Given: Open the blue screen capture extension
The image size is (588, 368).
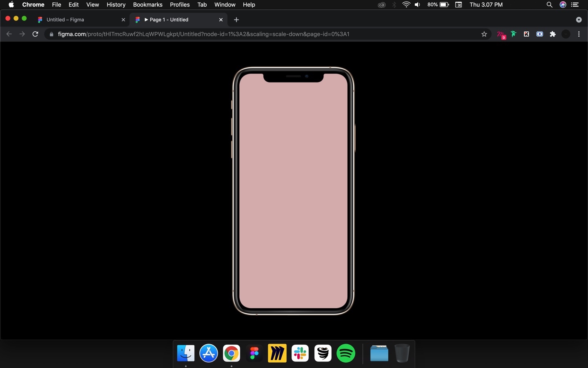Looking at the screenshot, I should 539,34.
